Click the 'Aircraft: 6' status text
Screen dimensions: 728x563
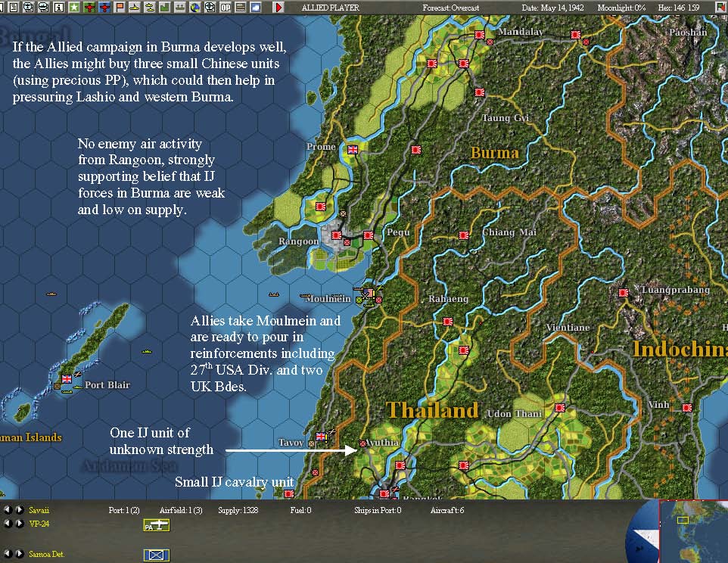click(447, 510)
